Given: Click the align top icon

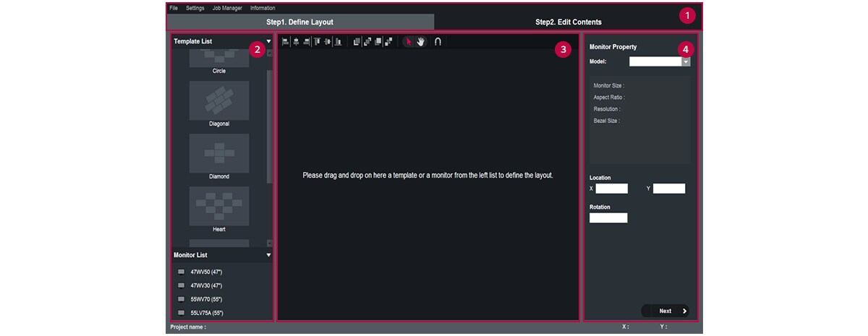Looking at the screenshot, I should 317,42.
